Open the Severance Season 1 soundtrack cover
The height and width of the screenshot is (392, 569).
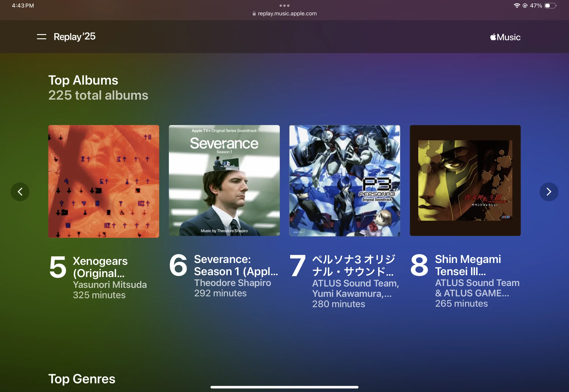click(224, 181)
